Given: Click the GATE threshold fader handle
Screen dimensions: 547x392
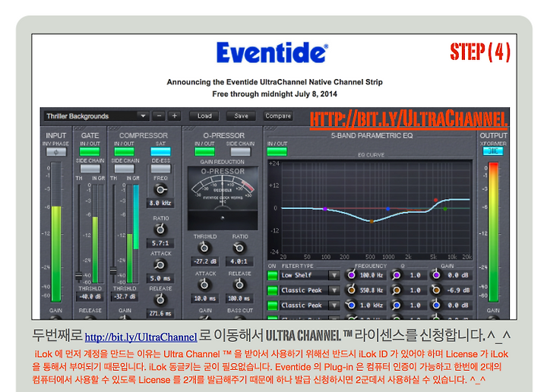Looking at the screenshot, I should click(x=79, y=277).
